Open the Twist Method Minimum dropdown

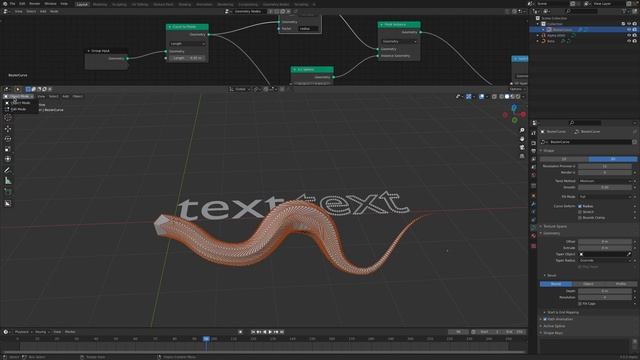pyautogui.click(x=605, y=181)
